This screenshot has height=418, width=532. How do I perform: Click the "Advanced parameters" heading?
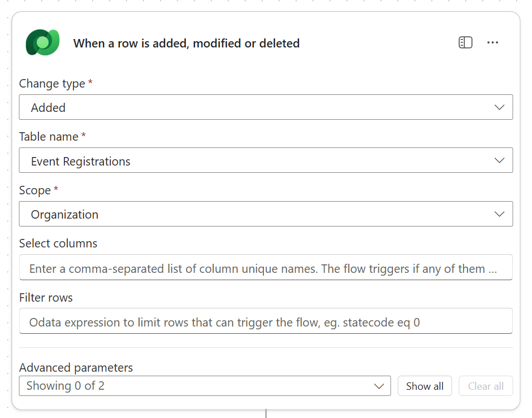pyautogui.click(x=76, y=368)
